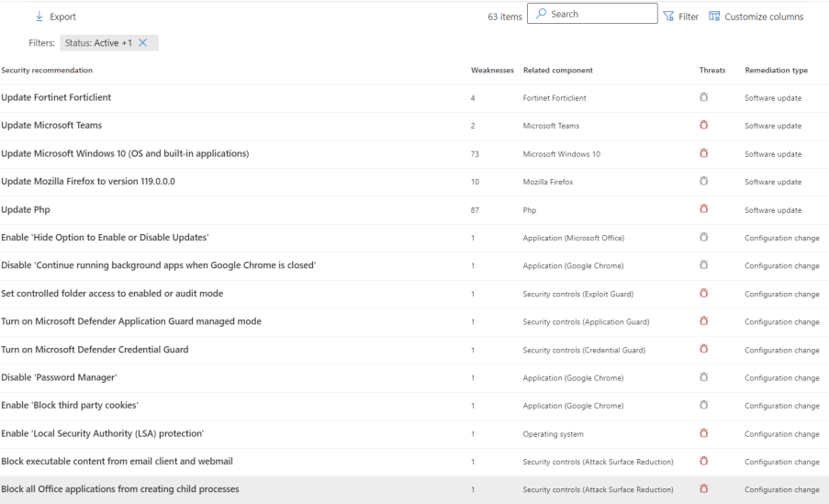Sort by Remediation type column header
This screenshot has height=504, width=829.
point(776,71)
